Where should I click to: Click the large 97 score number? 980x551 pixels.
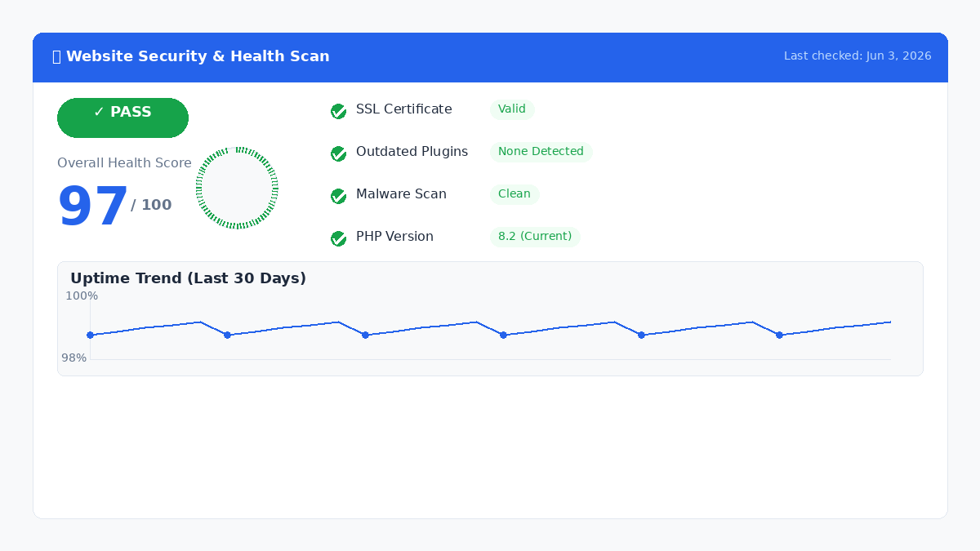click(x=93, y=207)
